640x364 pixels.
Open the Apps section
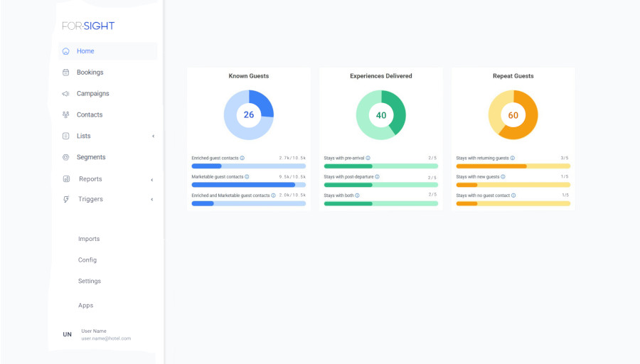point(86,306)
